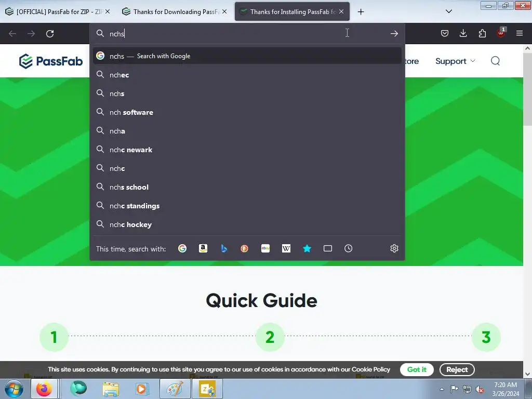This screenshot has height=399, width=532.
Task: Search this time with DuckDuckGo icon
Action: (244, 249)
